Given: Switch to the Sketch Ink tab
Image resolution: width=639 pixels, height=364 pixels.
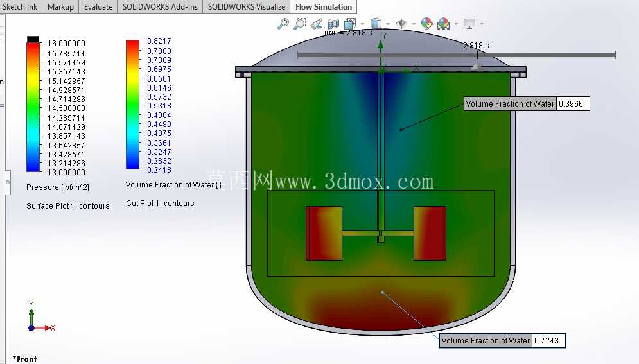Looking at the screenshot, I should [20, 7].
